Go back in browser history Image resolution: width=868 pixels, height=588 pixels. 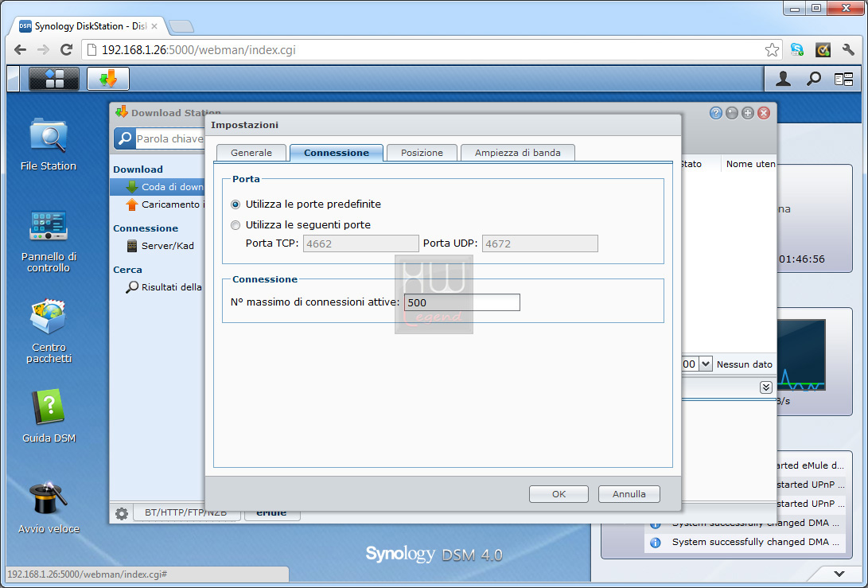[21, 50]
